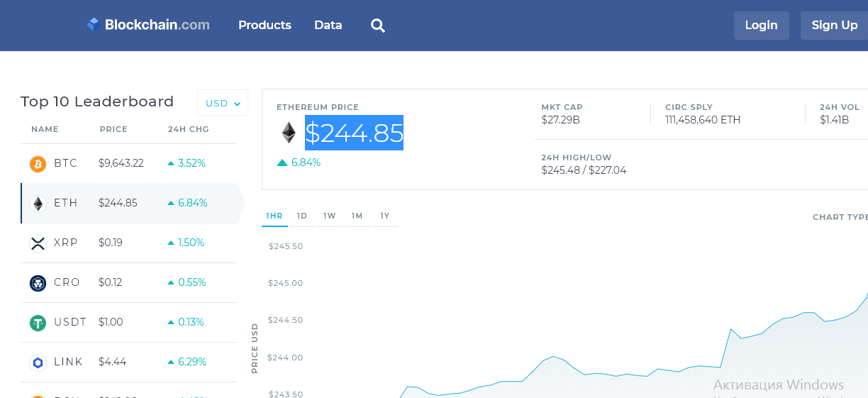Click the Bitcoin orange coin icon

point(38,164)
